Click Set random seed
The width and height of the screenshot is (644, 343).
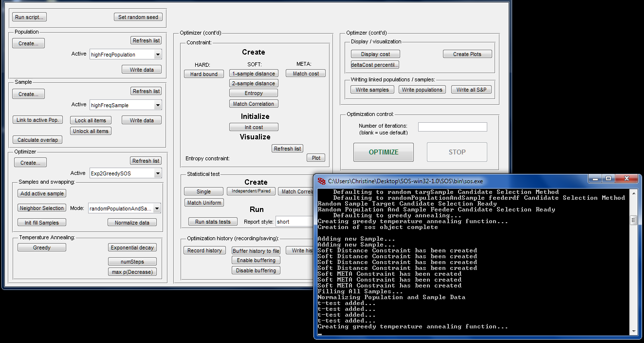click(138, 17)
